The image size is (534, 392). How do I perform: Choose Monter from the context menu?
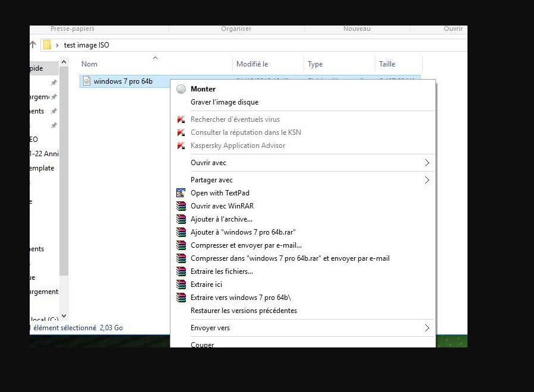(x=203, y=89)
